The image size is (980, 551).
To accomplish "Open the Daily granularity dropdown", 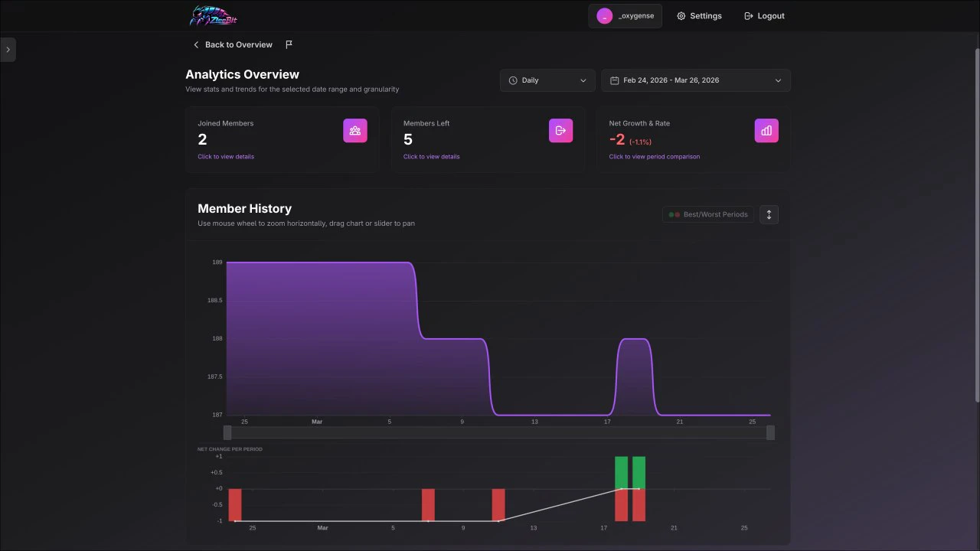I will coord(547,80).
